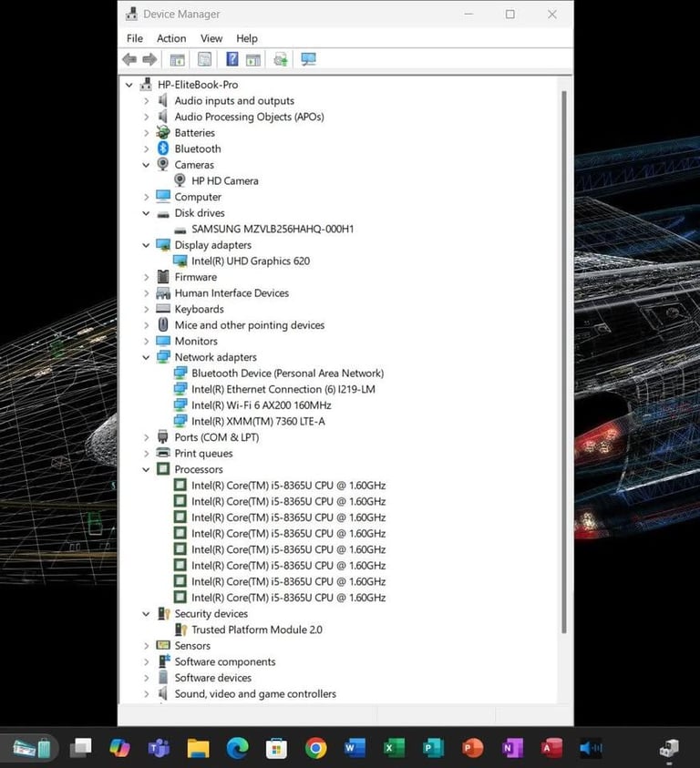This screenshot has width=700, height=768.
Task: Click the Keyboards category icon
Action: [163, 309]
